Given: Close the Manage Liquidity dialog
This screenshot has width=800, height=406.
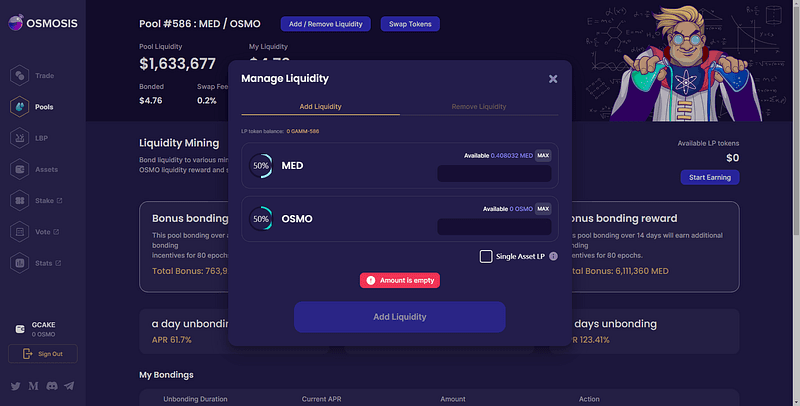Looking at the screenshot, I should [x=553, y=79].
